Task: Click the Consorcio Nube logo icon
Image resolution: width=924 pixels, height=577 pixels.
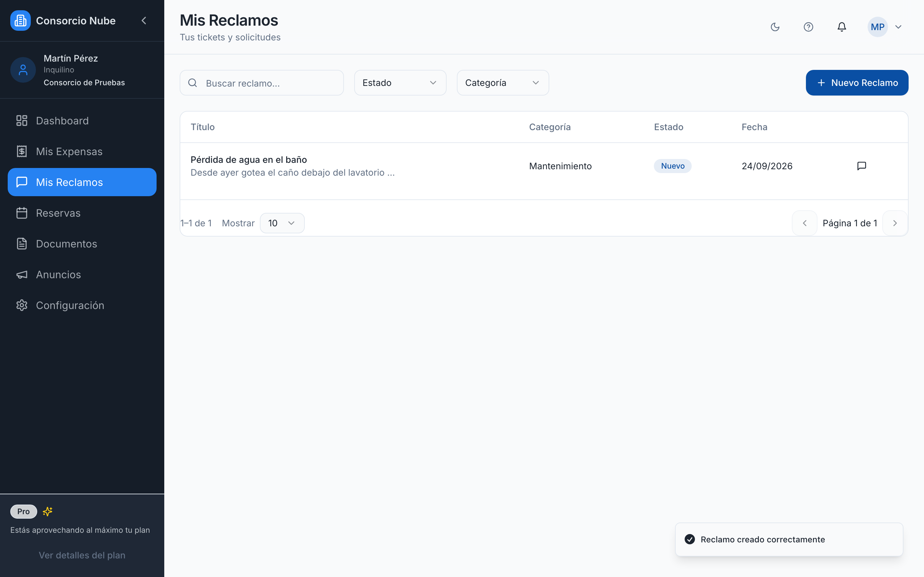Action: 20,21
